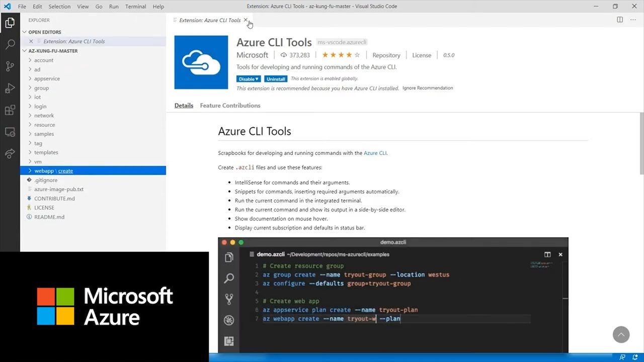Click Ignore Recommendation

[x=428, y=88]
